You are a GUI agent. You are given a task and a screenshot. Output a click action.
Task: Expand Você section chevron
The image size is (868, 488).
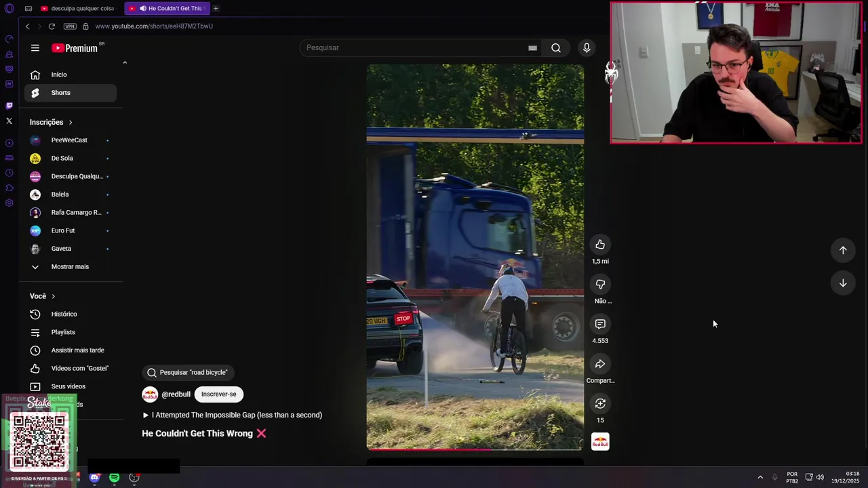click(53, 296)
